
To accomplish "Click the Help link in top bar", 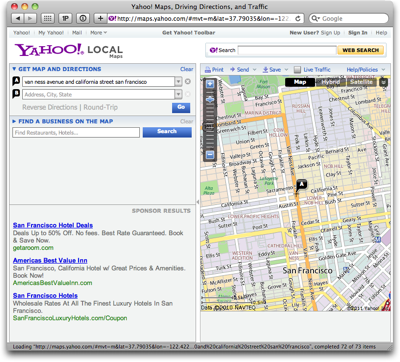I will click(x=381, y=33).
